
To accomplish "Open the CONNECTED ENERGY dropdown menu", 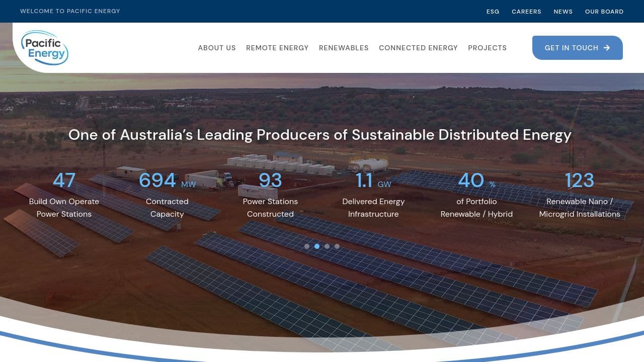I will coord(418,48).
